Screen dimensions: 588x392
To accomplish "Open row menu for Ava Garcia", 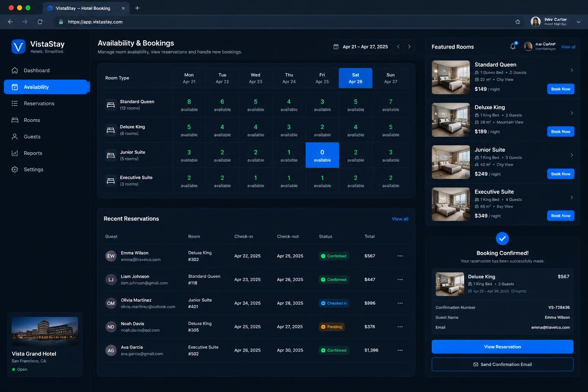I will (x=400, y=350).
